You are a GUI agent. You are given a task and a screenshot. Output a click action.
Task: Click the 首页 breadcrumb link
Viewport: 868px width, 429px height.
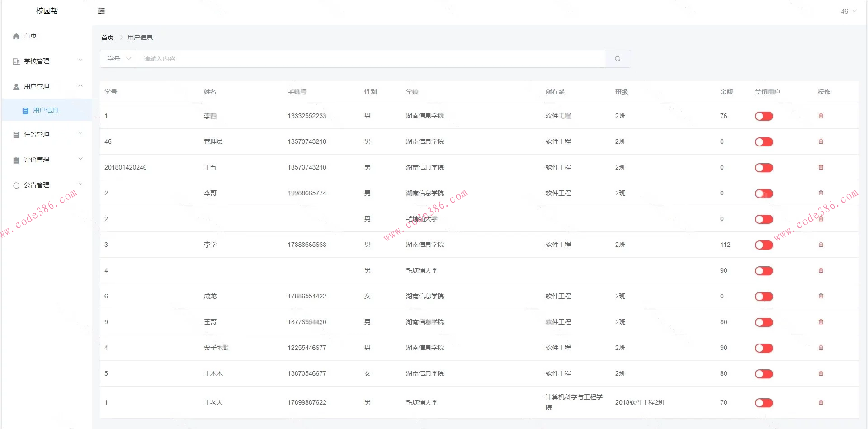pos(108,38)
